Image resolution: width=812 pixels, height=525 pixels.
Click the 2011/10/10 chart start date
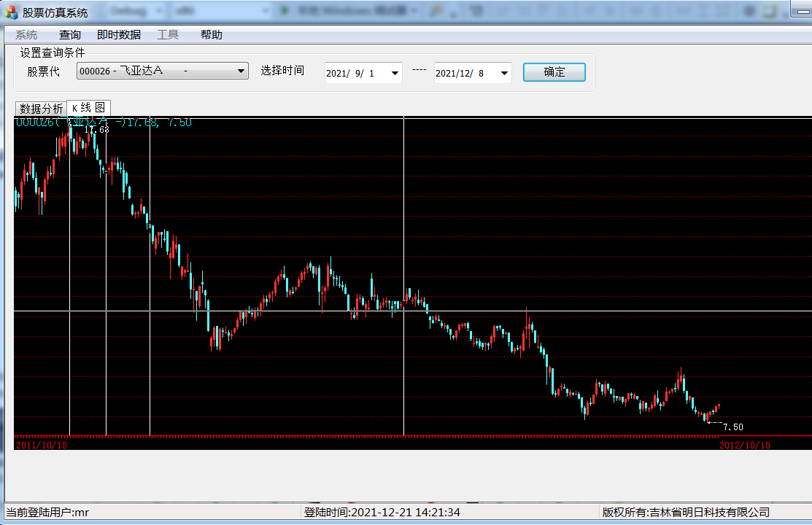click(42, 446)
